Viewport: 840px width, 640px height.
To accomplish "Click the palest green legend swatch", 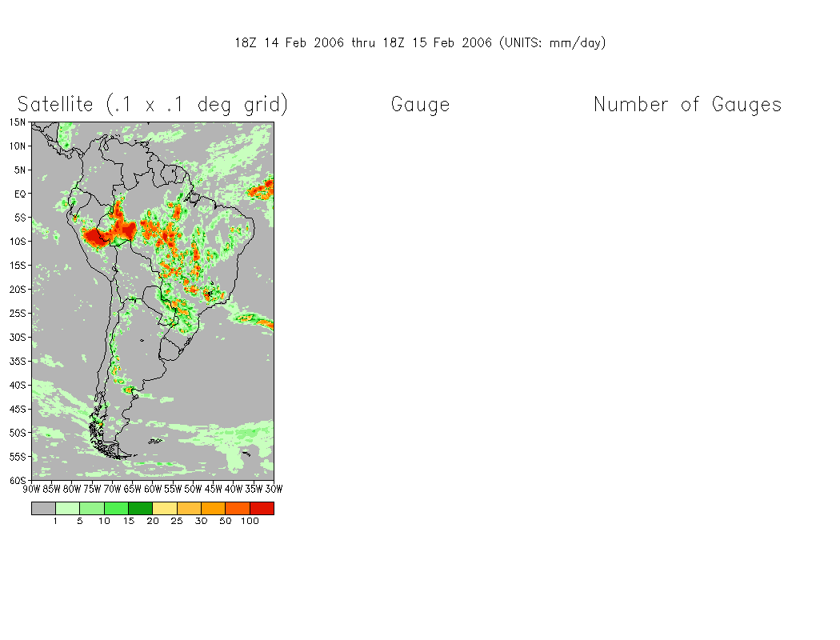I will click(67, 508).
